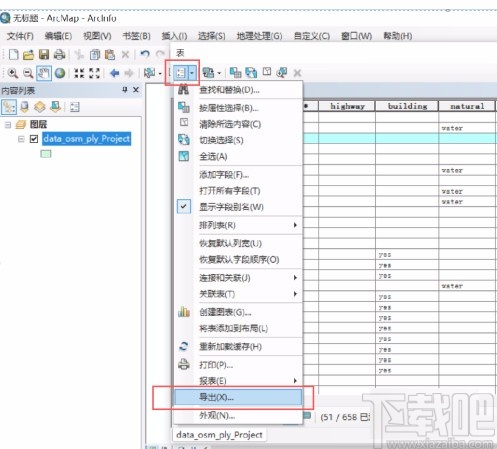The height and width of the screenshot is (449, 497).
Task: Choose 添加字段(F)... menu item
Action: (238, 174)
